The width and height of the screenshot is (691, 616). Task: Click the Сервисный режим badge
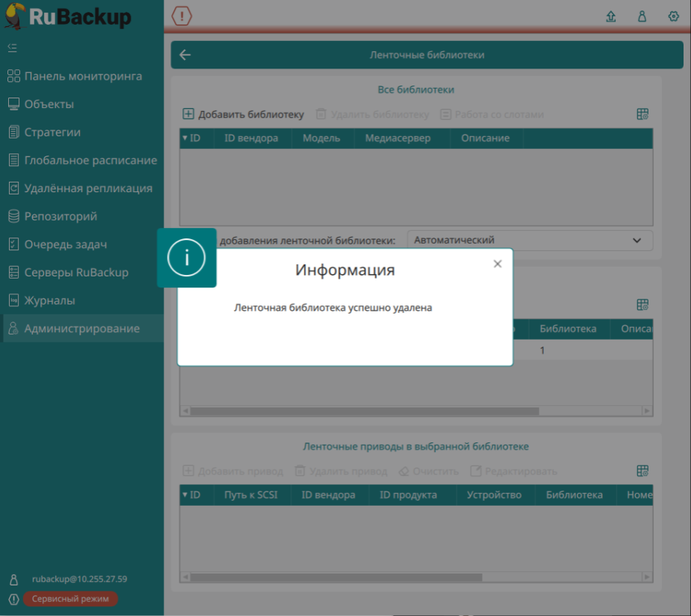pos(70,599)
